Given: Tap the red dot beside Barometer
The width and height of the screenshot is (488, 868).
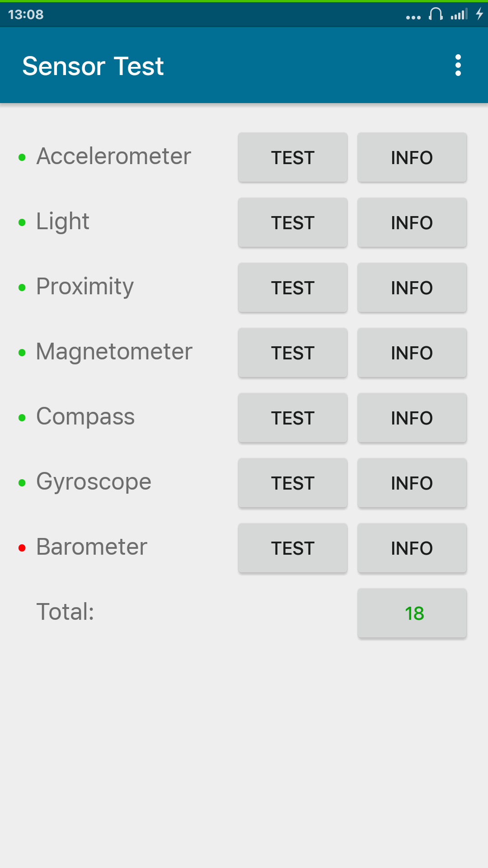Looking at the screenshot, I should 22,548.
